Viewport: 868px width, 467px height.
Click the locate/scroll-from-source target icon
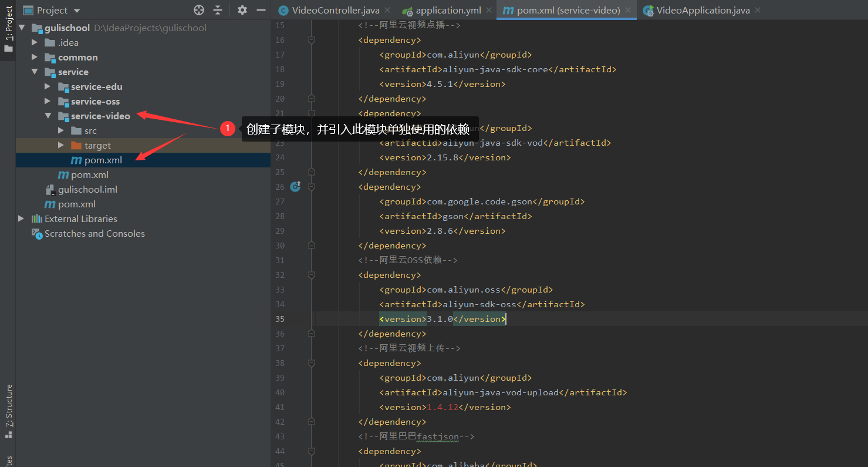tap(199, 10)
